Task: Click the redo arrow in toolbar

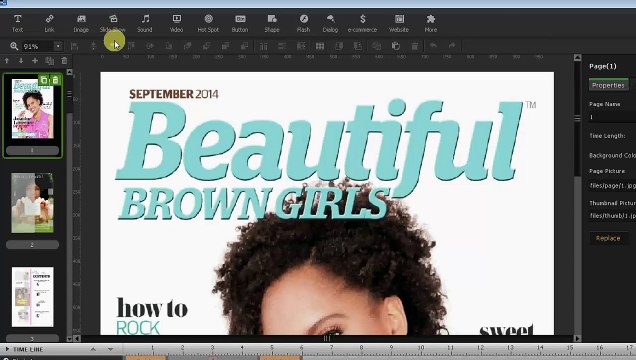Action: click(452, 46)
